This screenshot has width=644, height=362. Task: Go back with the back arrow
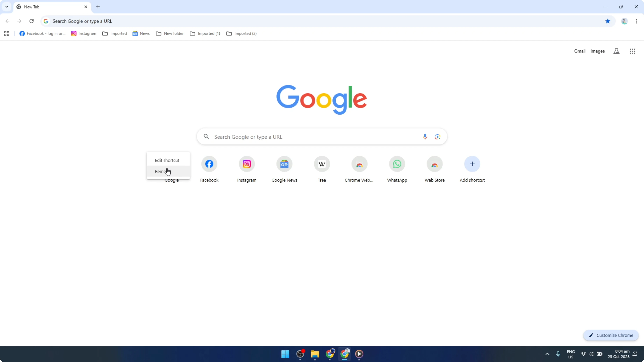click(8, 21)
